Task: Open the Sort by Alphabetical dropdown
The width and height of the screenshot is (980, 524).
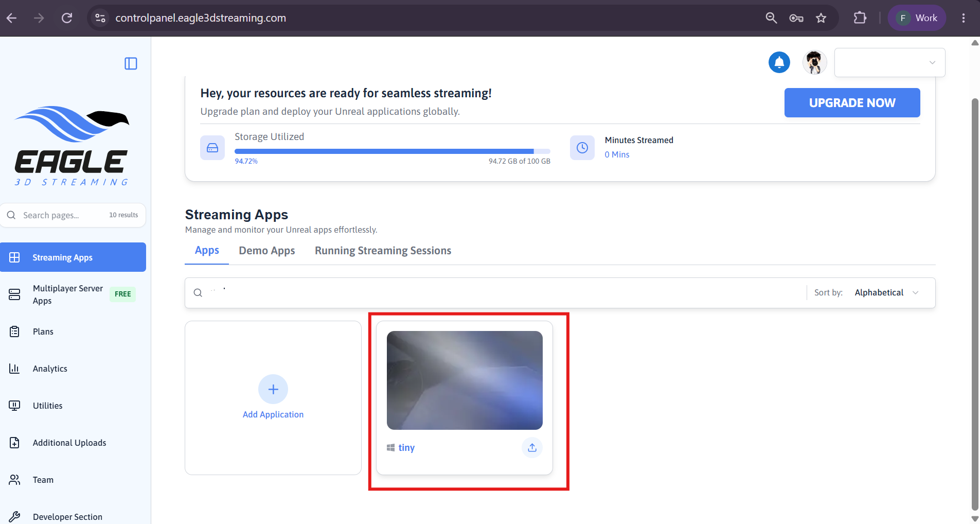Action: click(886, 292)
